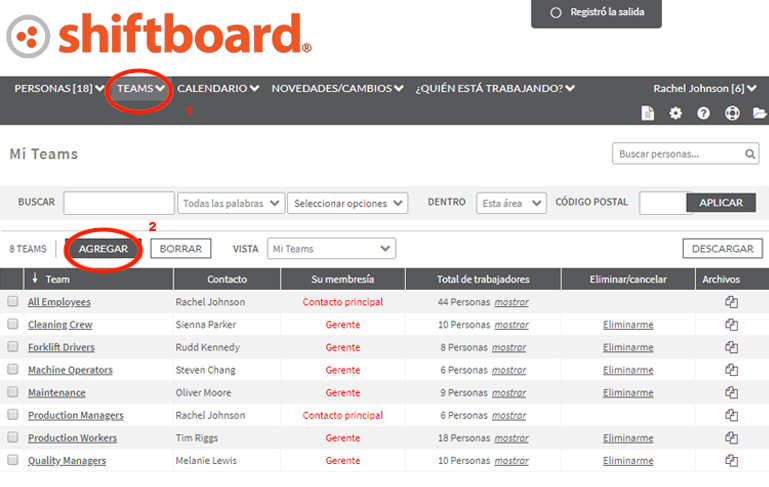Open the CALENDARIO menu
Screen dimensions: 769x487
click(218, 89)
